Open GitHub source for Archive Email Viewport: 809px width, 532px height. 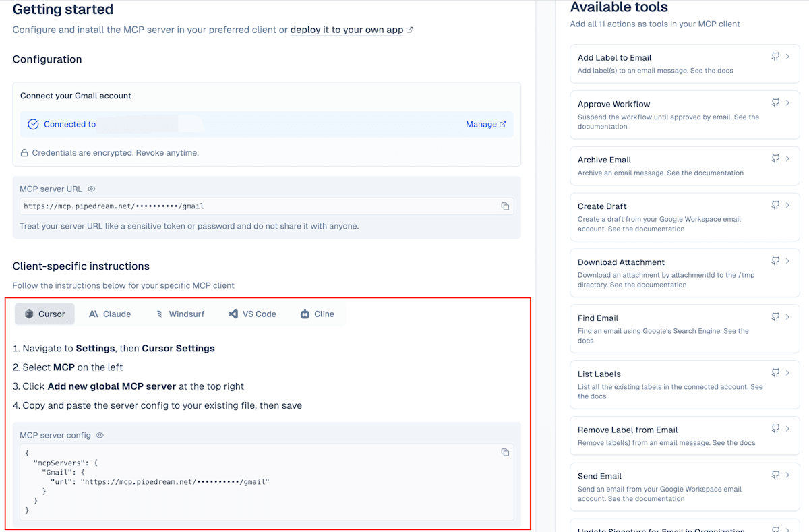pos(775,159)
